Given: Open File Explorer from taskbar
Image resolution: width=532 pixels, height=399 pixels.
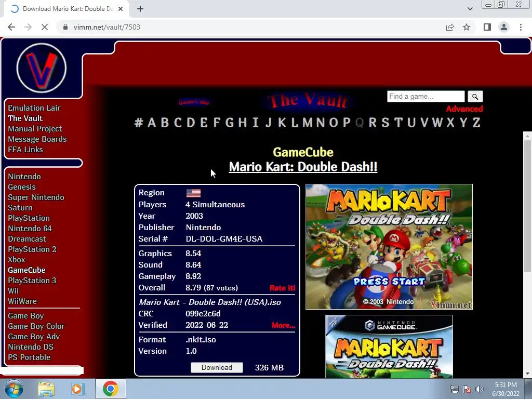Looking at the screenshot, I should 46,389.
